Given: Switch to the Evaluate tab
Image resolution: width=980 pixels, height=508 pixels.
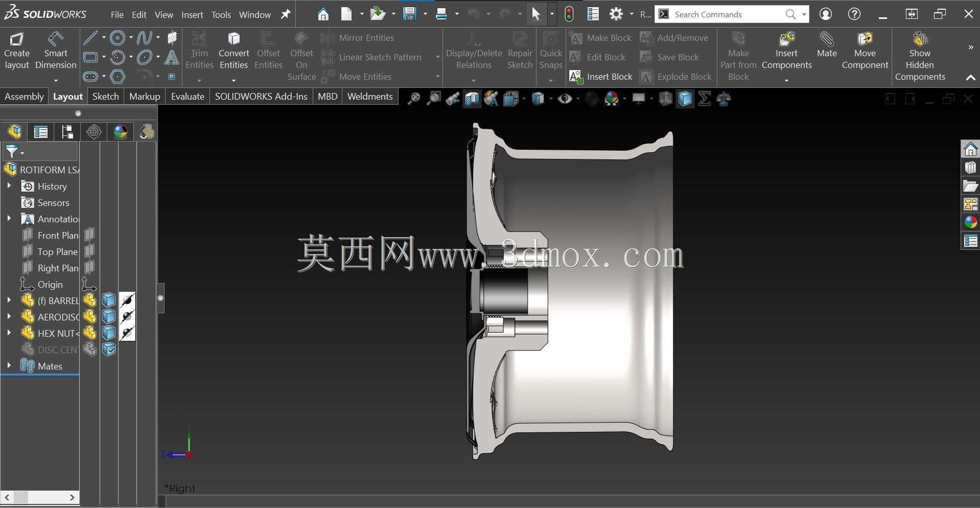Looking at the screenshot, I should [188, 97].
